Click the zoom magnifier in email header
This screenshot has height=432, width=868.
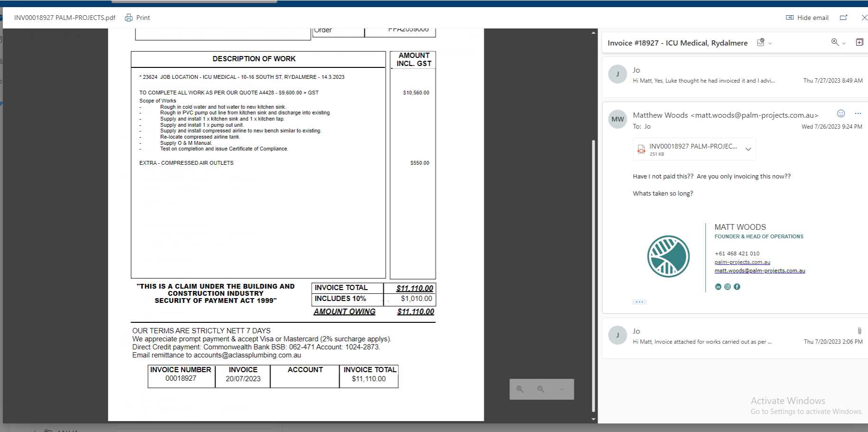click(x=835, y=42)
